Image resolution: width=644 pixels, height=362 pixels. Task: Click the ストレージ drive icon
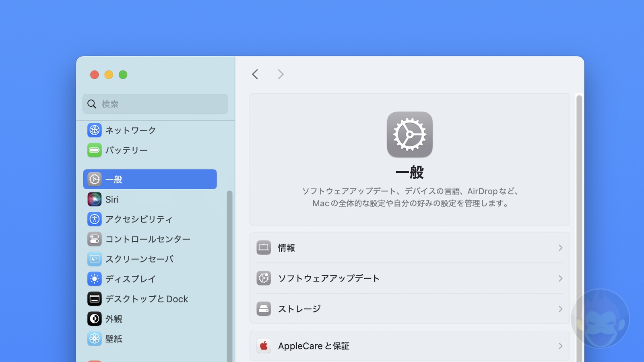(x=264, y=309)
